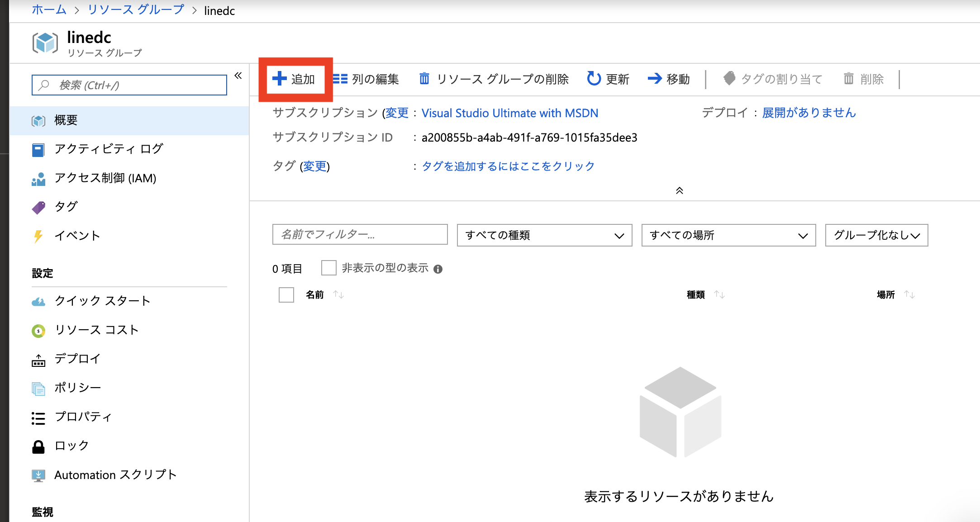Click タグを追加するにはここをクリック link
The width and height of the screenshot is (980, 522).
pos(508,166)
